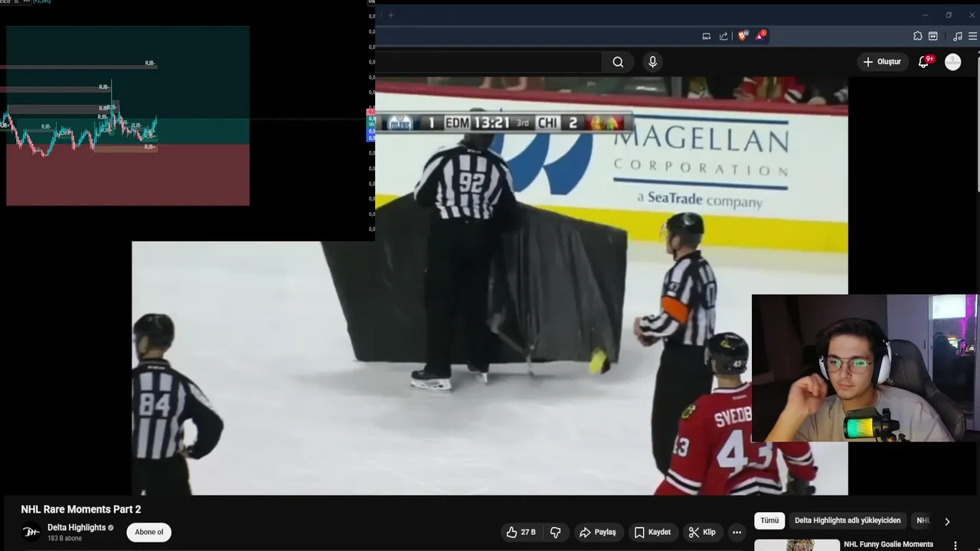The height and width of the screenshot is (551, 980).
Task: Click Abone ol subscribe button
Action: pos(149,532)
